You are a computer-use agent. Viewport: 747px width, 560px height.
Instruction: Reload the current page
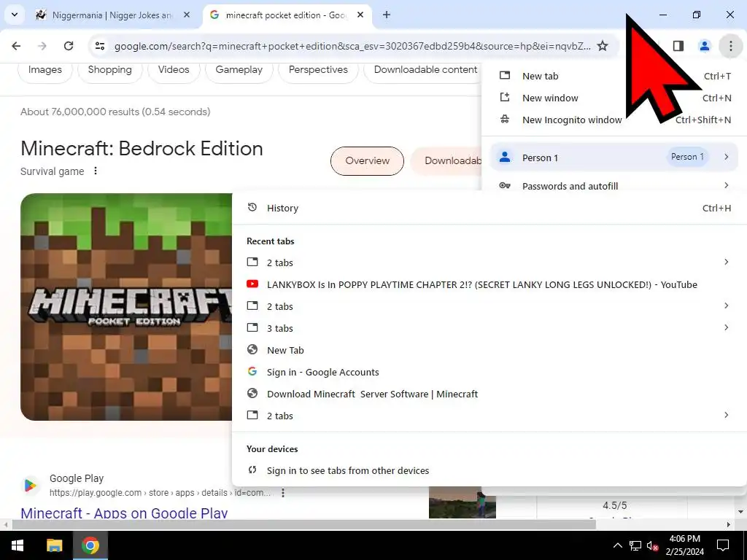69,46
